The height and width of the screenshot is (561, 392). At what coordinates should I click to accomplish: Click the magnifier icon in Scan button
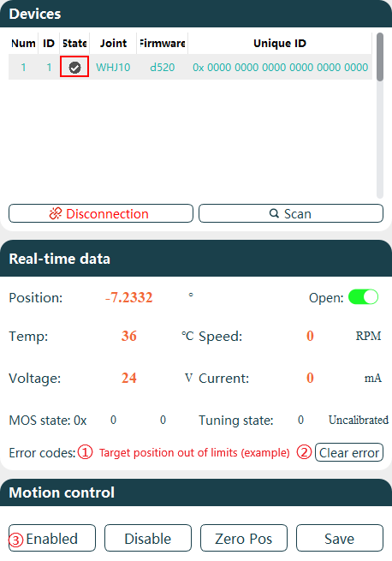(x=274, y=213)
